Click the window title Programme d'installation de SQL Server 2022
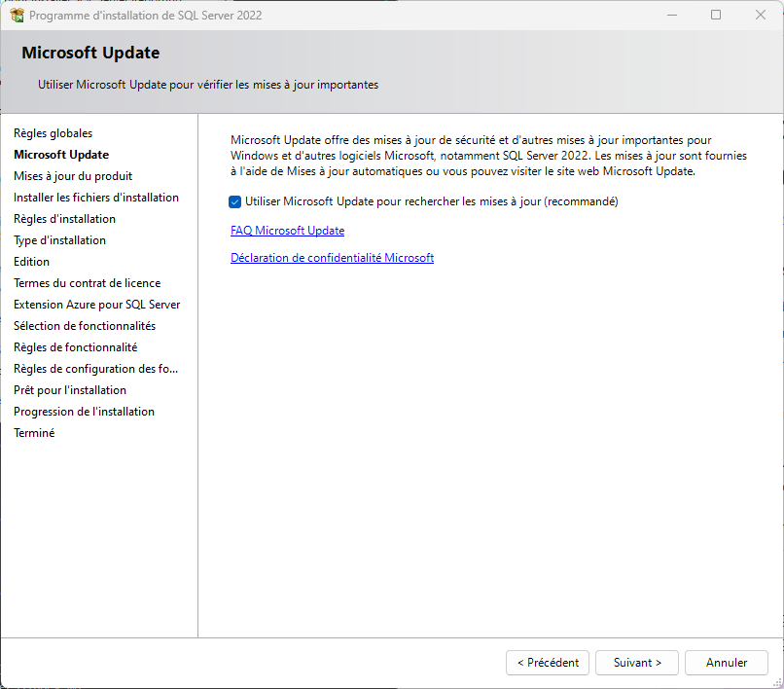 click(146, 16)
